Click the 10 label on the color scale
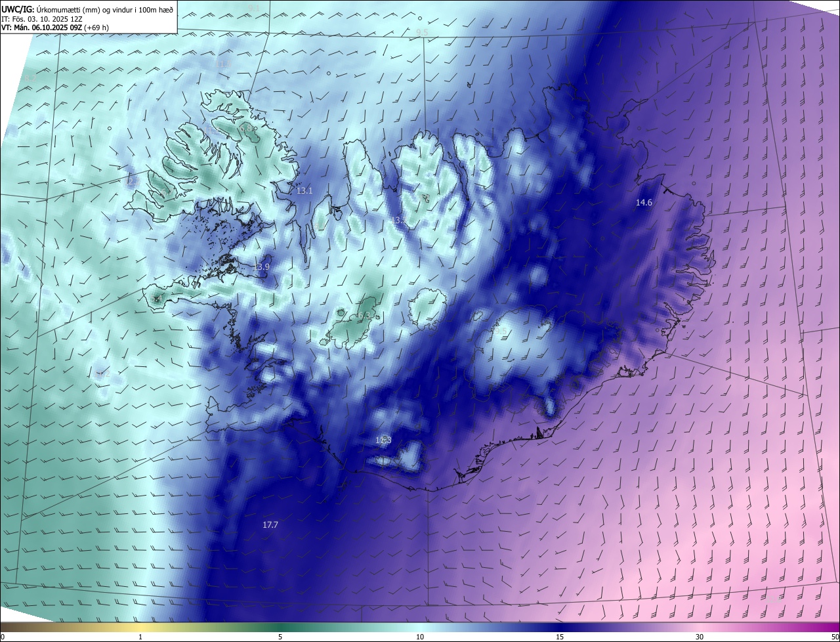The width and height of the screenshot is (840, 642). click(x=420, y=637)
